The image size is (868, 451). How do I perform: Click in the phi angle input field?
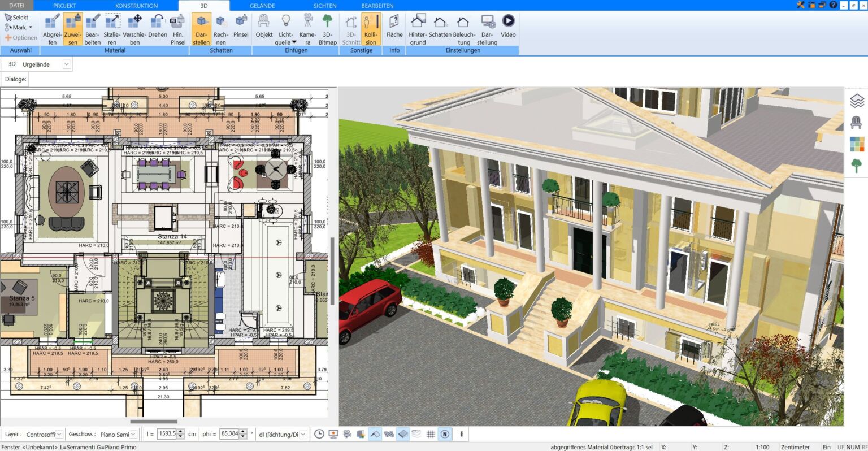point(229,434)
